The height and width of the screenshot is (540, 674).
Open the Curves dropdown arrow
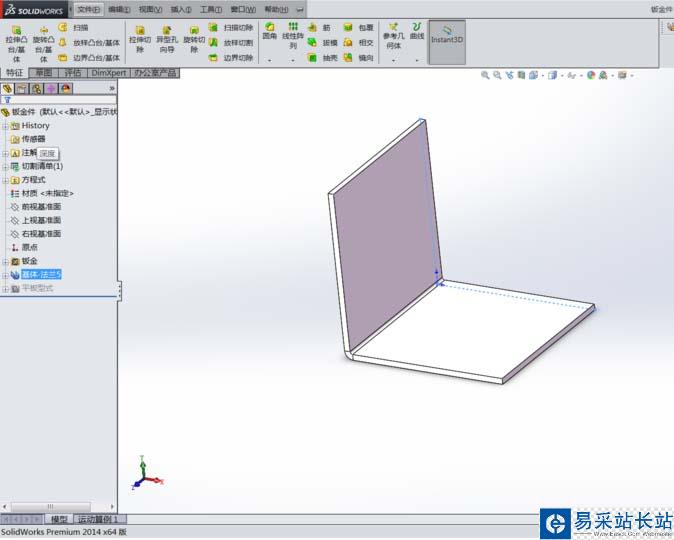coord(417,61)
